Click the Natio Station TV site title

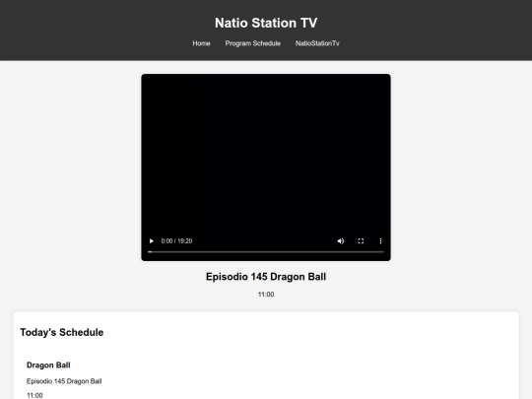266,23
